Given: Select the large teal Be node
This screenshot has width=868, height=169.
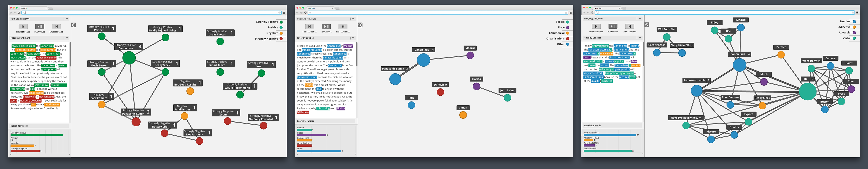Looking at the screenshot, I should click(x=808, y=91).
